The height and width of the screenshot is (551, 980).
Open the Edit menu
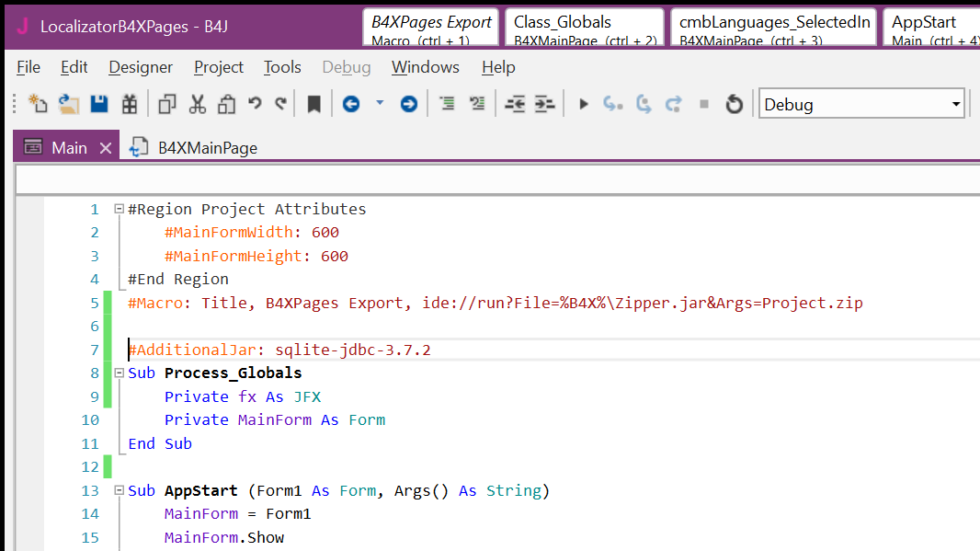click(74, 67)
